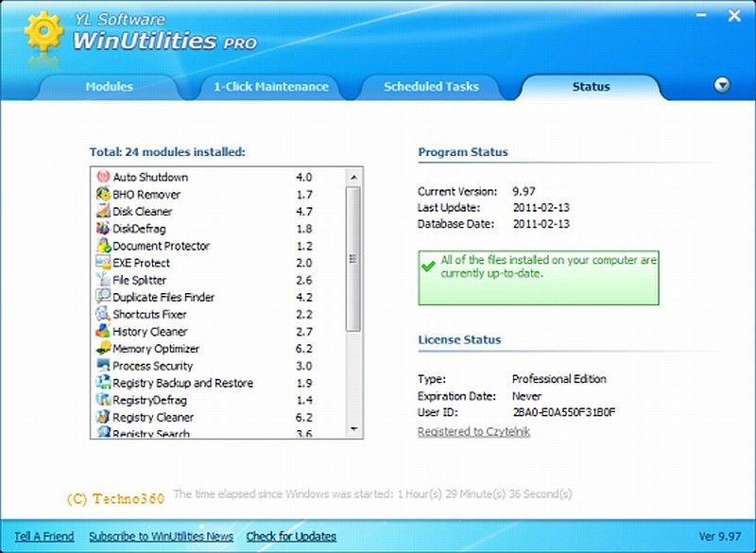Click the DiskDefrag module icon
The width and height of the screenshot is (756, 553).
pos(104,228)
